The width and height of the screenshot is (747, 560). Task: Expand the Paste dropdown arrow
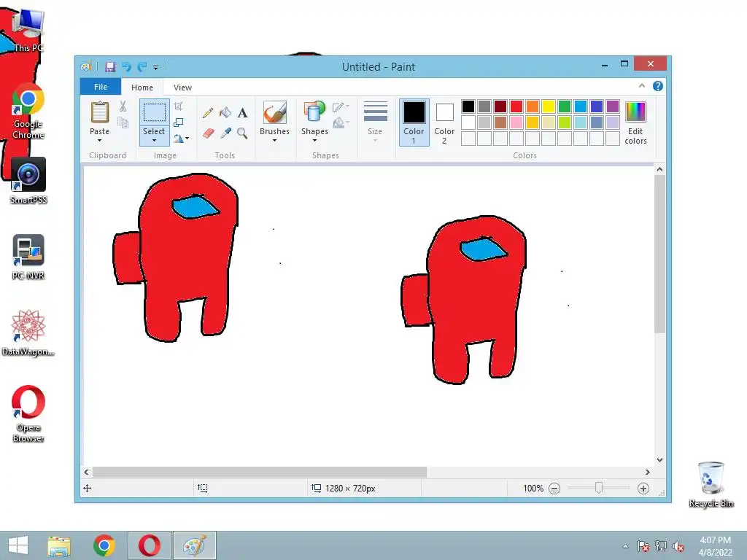click(99, 141)
